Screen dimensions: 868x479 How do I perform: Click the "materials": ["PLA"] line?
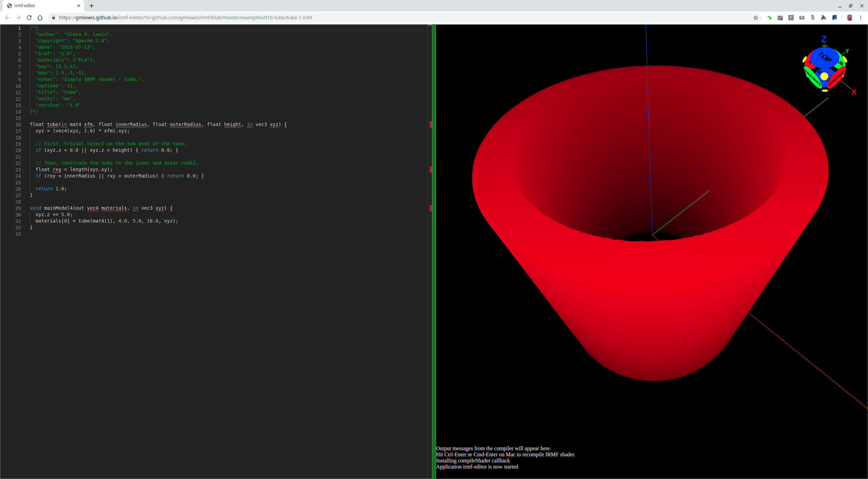tap(65, 60)
